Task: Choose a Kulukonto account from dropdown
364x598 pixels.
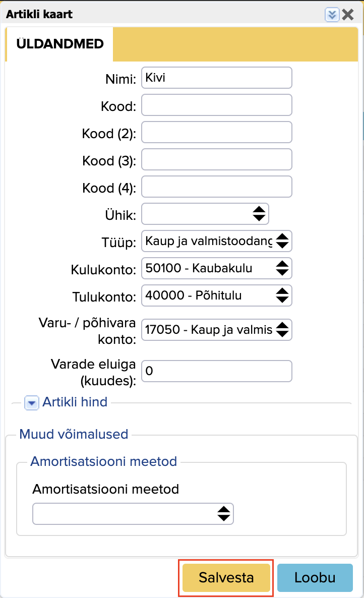Action: pos(217,269)
